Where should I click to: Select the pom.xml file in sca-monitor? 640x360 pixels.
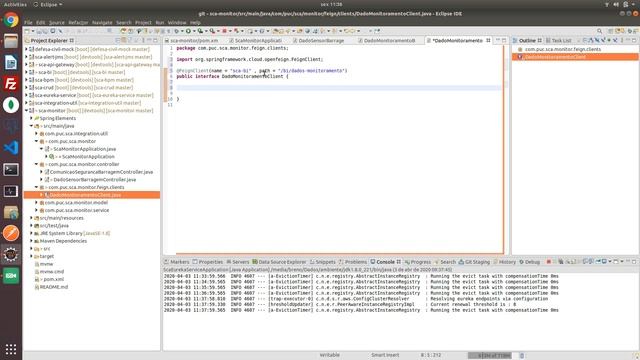(53, 279)
